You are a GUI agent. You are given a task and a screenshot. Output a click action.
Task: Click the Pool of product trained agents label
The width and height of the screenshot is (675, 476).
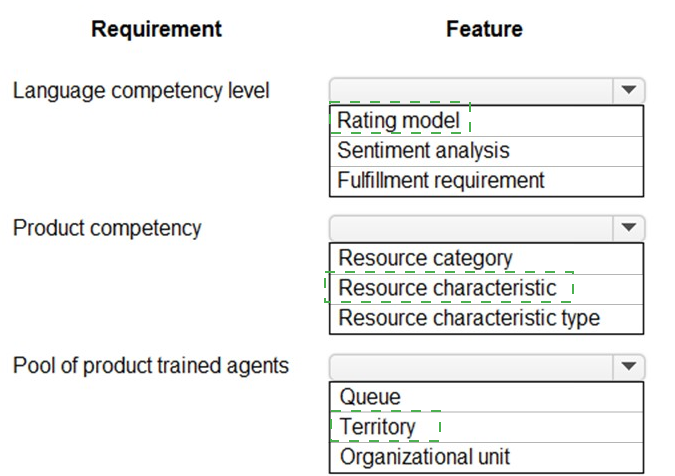coord(151,366)
